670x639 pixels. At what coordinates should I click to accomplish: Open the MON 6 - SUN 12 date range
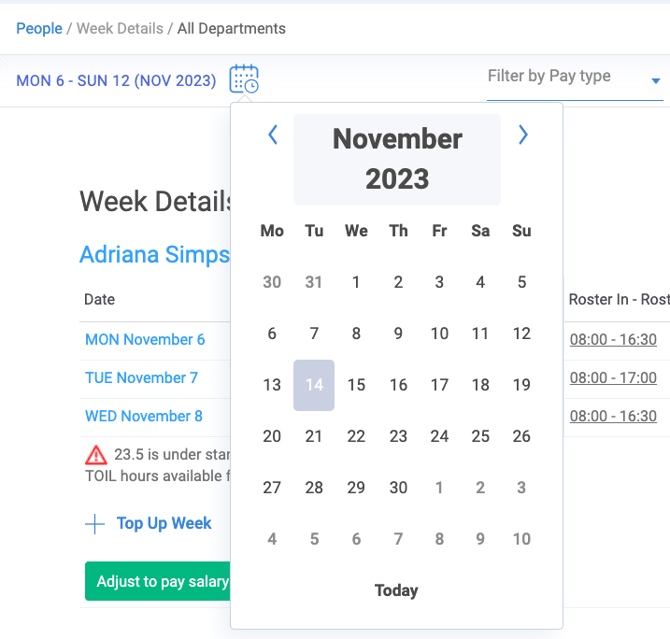point(116,80)
